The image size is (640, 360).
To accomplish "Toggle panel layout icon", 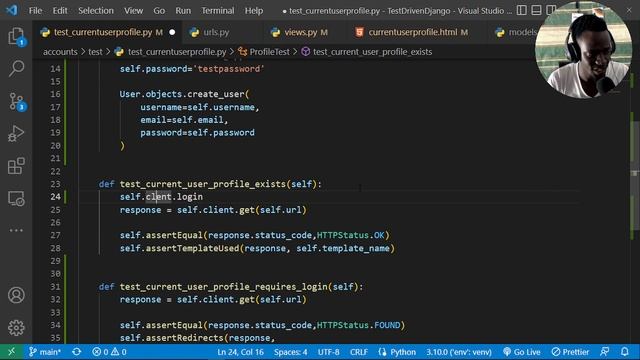I will coord(536,10).
